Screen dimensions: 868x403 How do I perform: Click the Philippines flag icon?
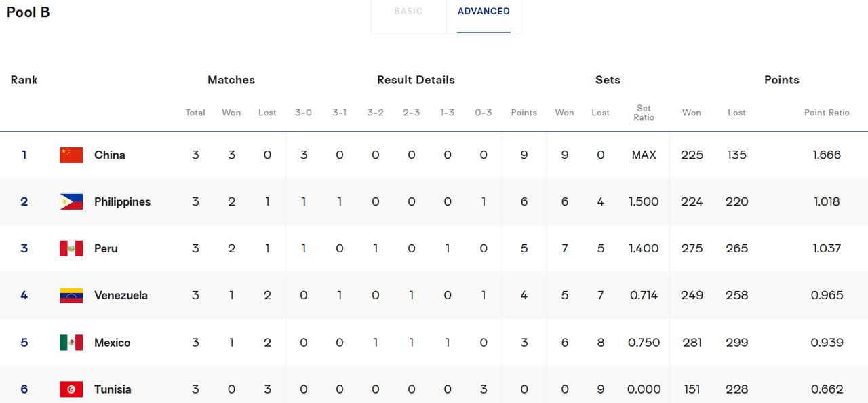click(x=71, y=201)
